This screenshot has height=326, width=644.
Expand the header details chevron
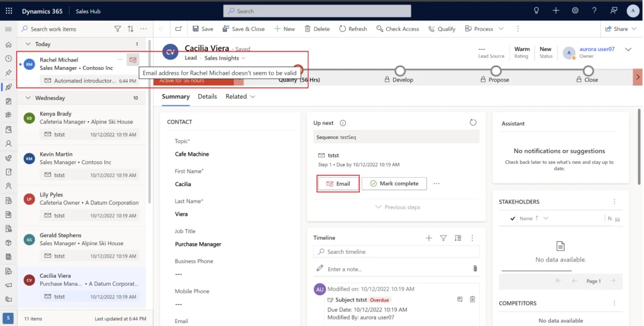[x=628, y=50]
